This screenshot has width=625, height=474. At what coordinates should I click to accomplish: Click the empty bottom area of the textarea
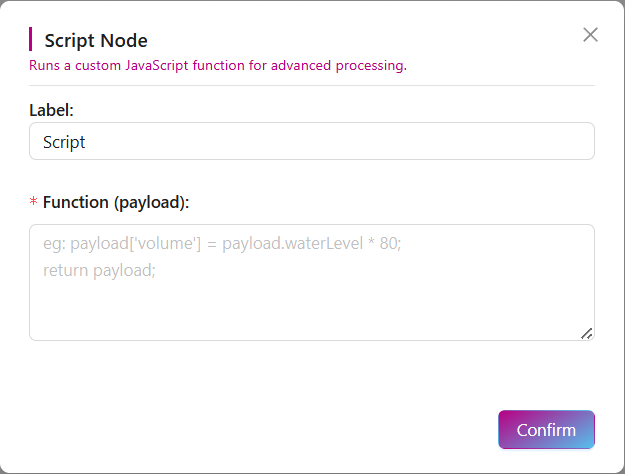[x=300, y=318]
